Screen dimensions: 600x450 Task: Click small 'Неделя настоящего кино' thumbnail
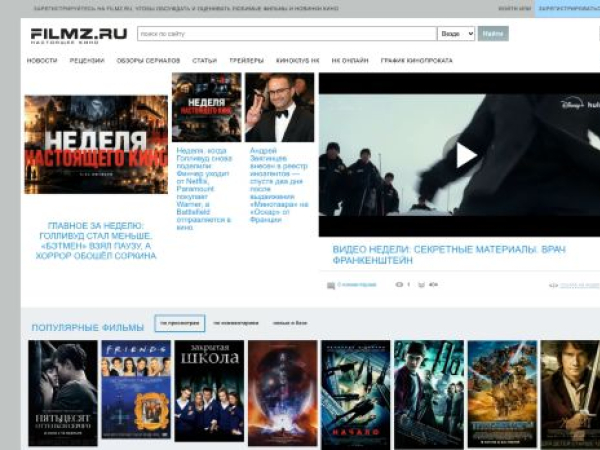(x=207, y=107)
